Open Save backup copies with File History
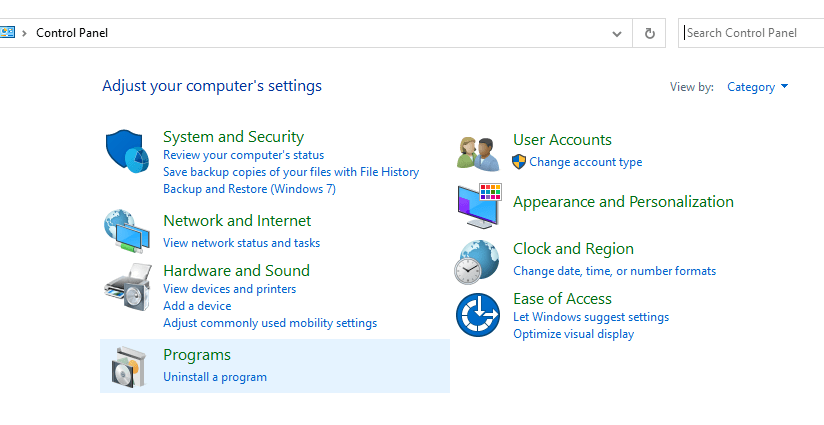The height and width of the screenshot is (425, 824). [291, 172]
